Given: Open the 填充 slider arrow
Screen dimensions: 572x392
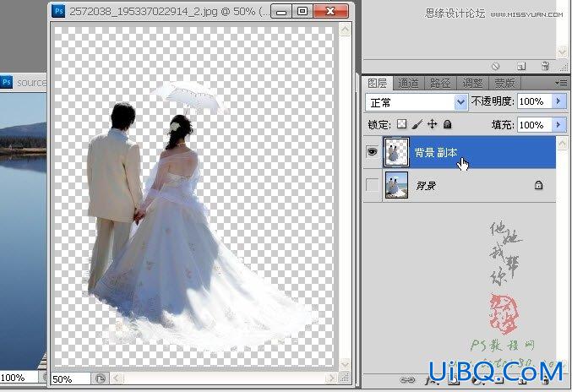Looking at the screenshot, I should tap(558, 125).
